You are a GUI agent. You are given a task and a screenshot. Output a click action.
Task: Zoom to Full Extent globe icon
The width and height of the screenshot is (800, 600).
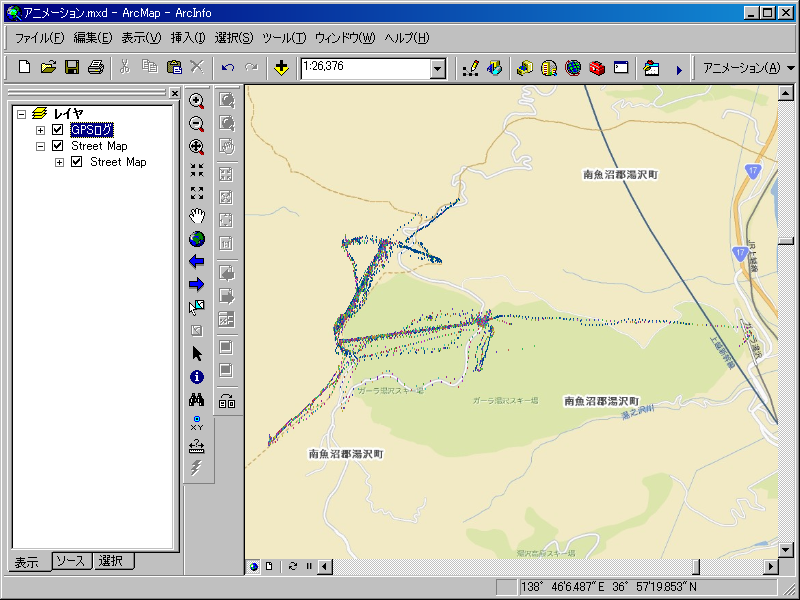pyautogui.click(x=197, y=239)
